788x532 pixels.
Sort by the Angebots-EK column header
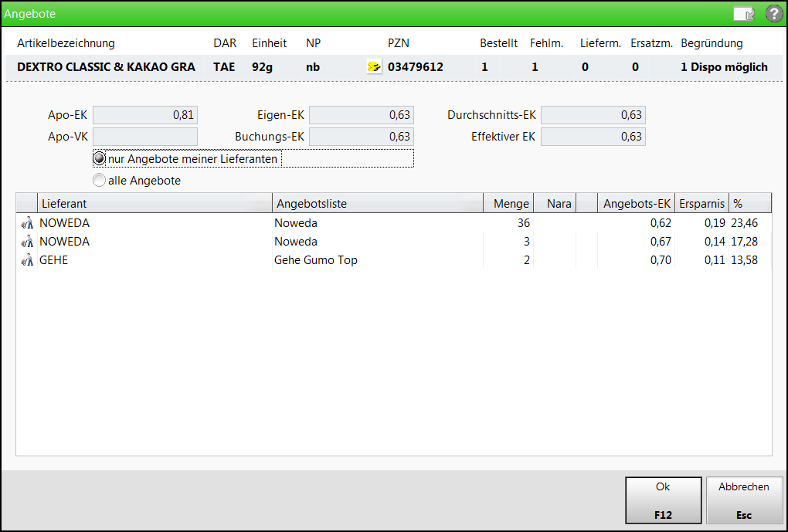point(637,203)
